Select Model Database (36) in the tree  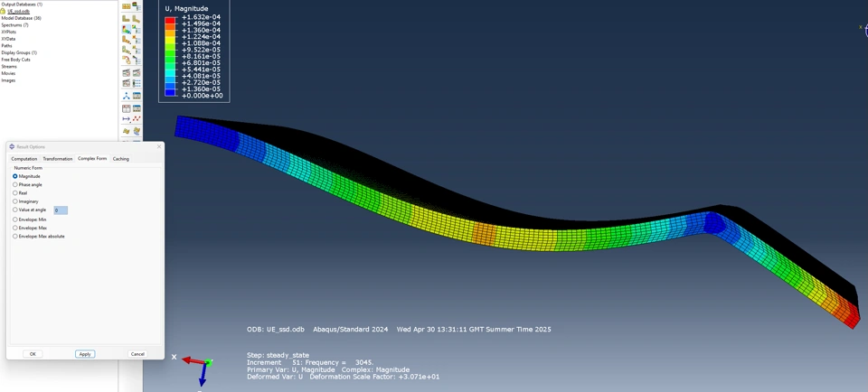click(21, 18)
